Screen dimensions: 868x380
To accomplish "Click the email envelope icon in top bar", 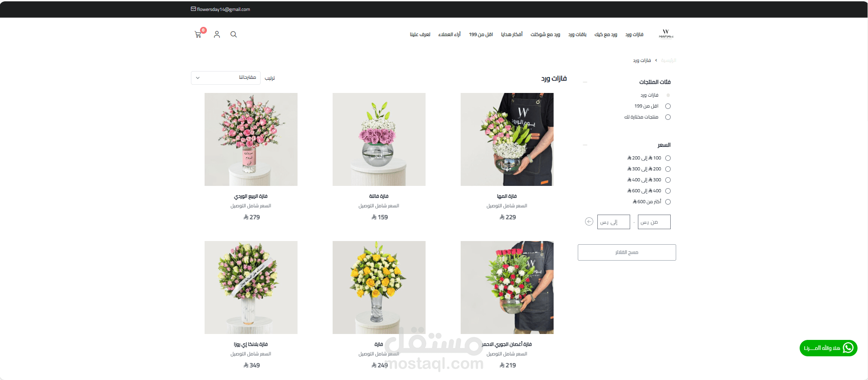I will 193,9.
